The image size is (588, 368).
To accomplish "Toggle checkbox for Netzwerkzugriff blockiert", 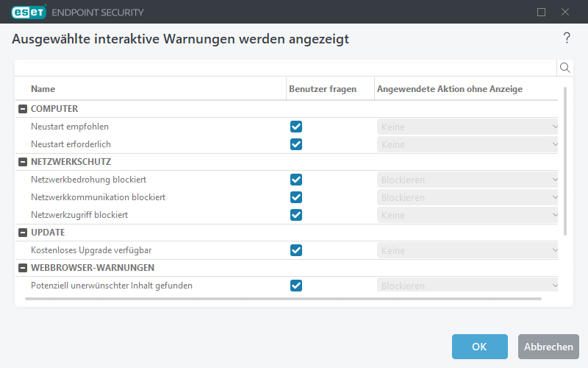I will coord(296,215).
